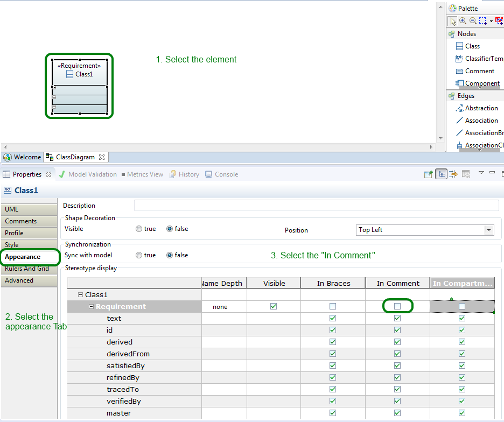The height and width of the screenshot is (422, 504).
Task: Close the ClassDiagram editor tab
Action: 102,157
